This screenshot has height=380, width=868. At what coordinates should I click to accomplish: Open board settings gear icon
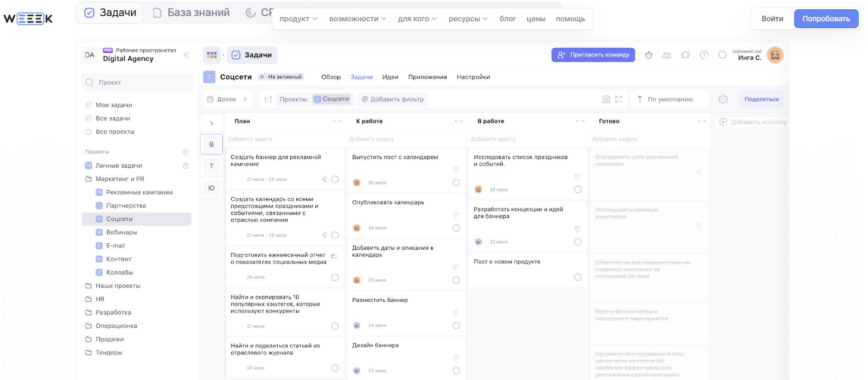click(x=723, y=99)
